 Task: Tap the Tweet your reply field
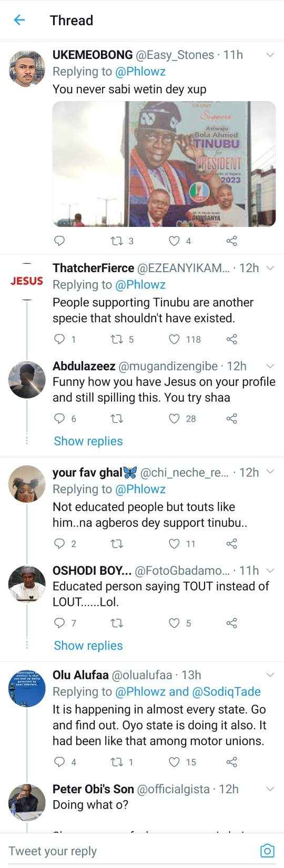131,851
